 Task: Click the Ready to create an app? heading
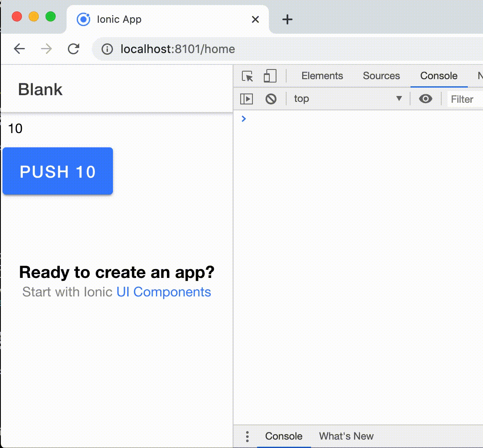pos(117,272)
